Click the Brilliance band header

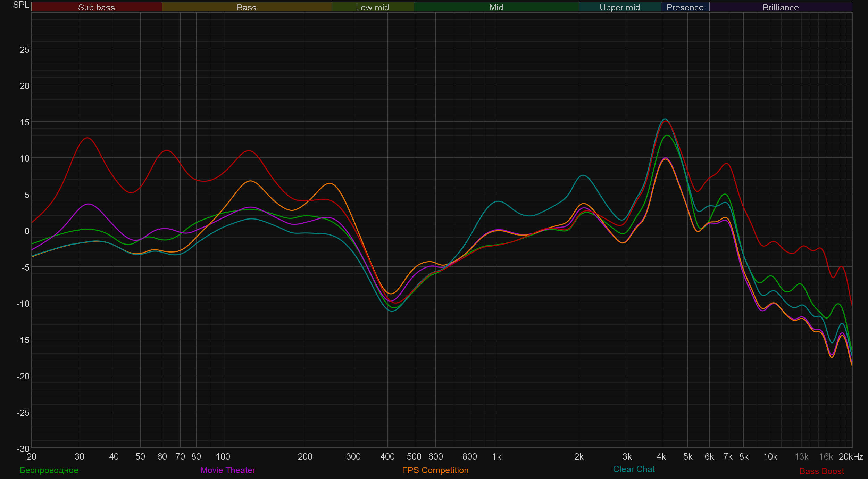tap(781, 7)
